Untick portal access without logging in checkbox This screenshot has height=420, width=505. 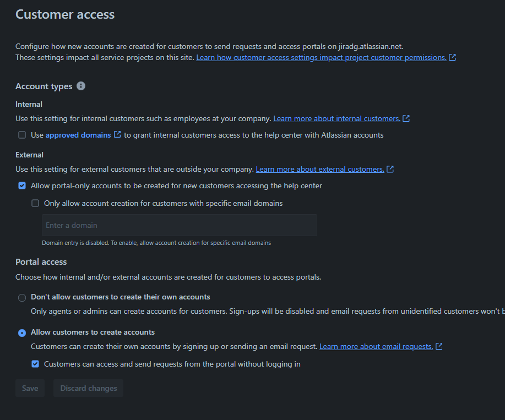(35, 364)
